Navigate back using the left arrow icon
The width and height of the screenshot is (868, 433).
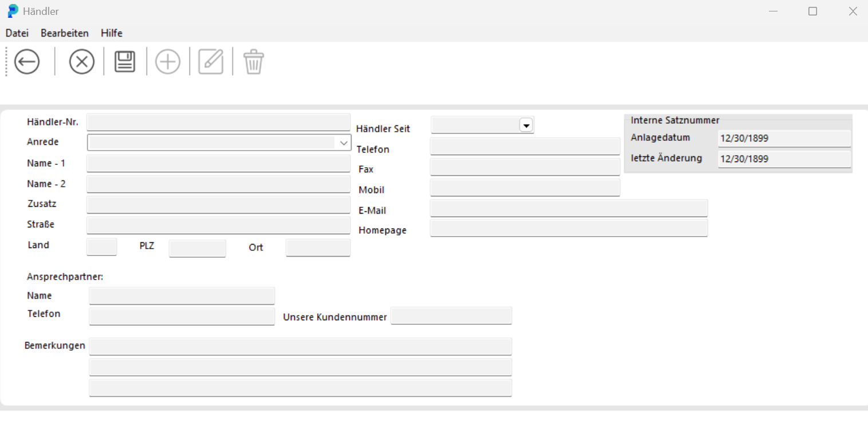point(26,61)
